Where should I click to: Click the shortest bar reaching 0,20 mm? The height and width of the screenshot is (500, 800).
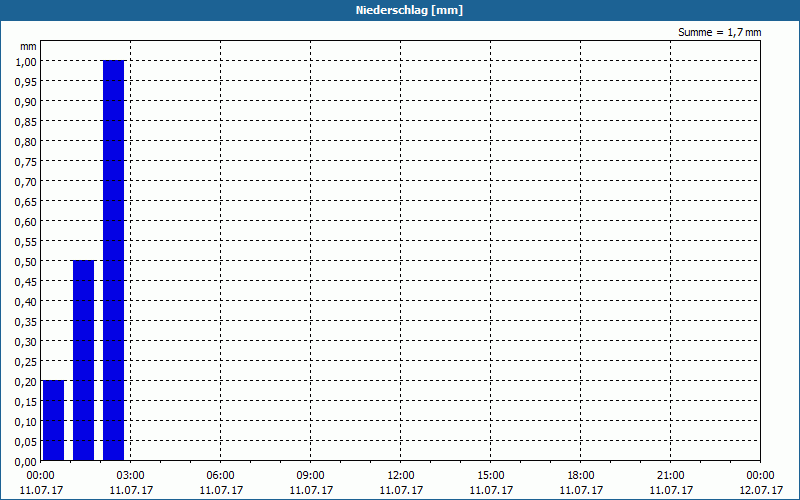53,420
